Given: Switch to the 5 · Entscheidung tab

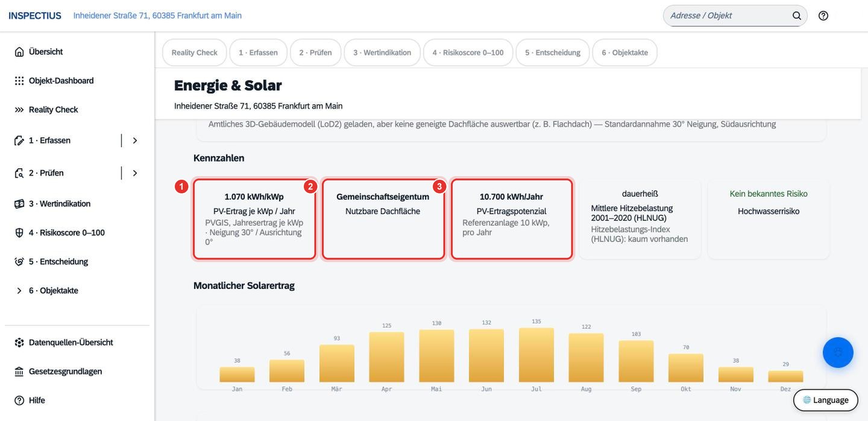Looking at the screenshot, I should [x=552, y=52].
